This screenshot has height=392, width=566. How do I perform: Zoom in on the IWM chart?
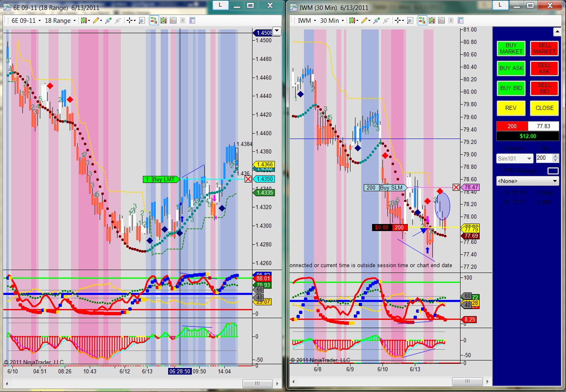click(377, 20)
